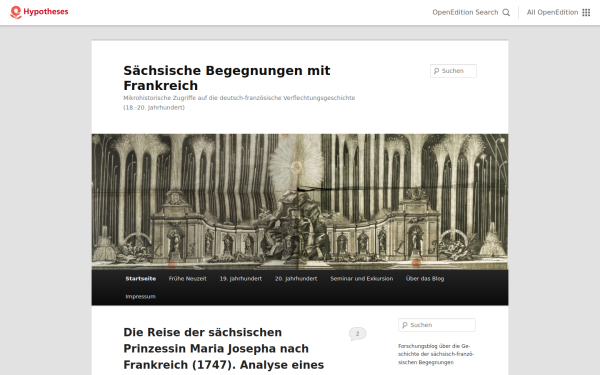Open the Maria Josepha article headline
This screenshot has width=600, height=375.
pyautogui.click(x=223, y=349)
